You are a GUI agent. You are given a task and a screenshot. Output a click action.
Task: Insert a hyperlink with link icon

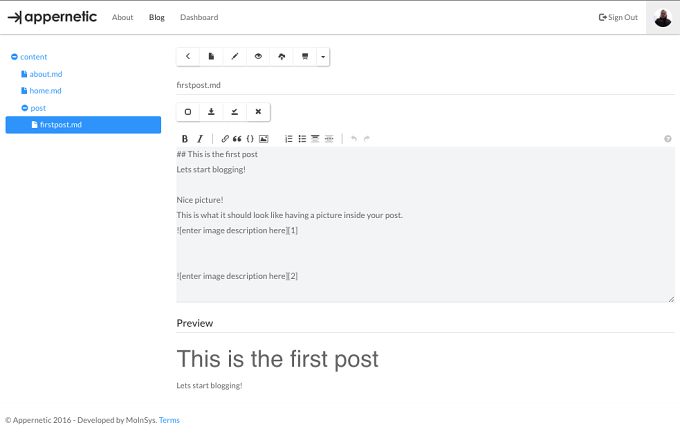pos(225,139)
